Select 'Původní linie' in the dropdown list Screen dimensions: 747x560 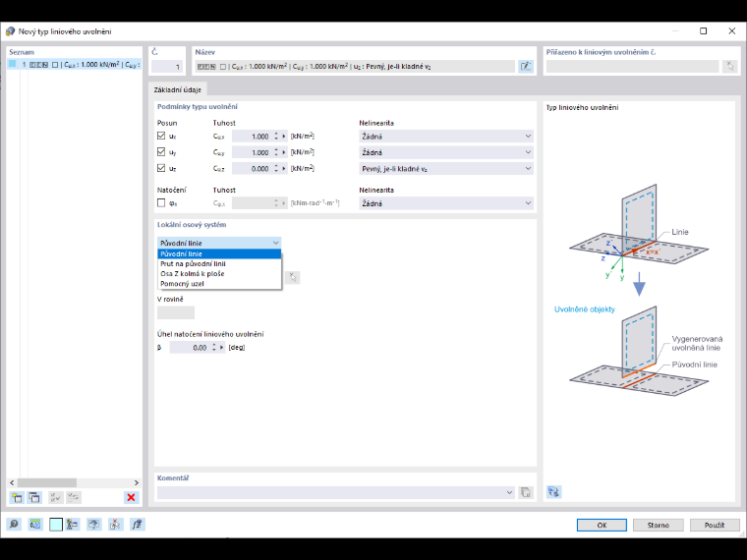[x=219, y=253]
